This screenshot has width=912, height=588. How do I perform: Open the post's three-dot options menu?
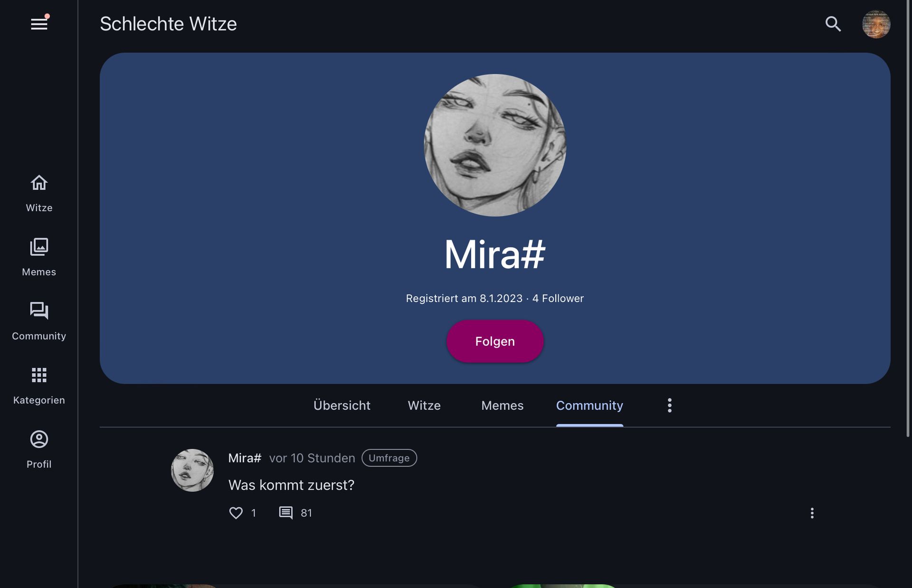[812, 513]
